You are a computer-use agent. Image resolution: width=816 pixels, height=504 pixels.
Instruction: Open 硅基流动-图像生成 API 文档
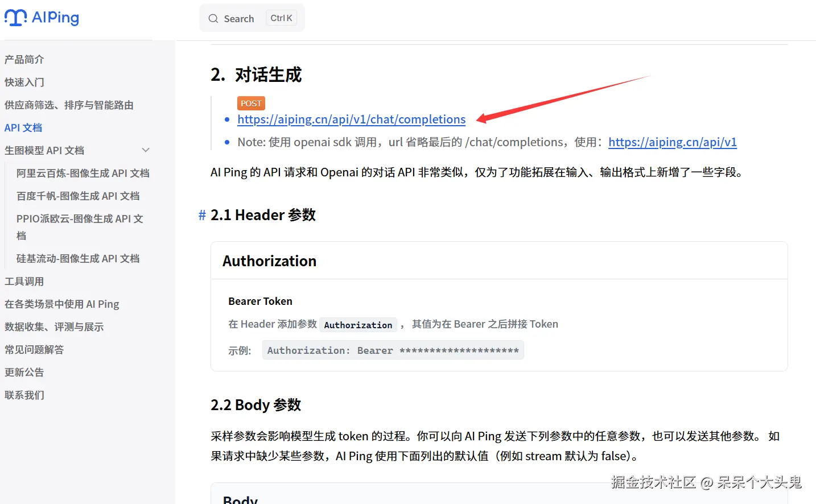[78, 258]
